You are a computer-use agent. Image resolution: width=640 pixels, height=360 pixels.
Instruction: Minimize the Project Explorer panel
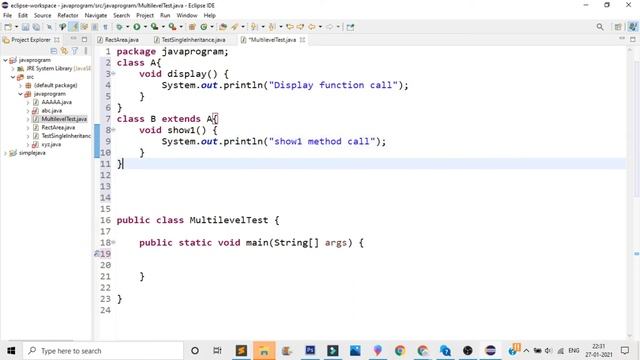point(73,39)
